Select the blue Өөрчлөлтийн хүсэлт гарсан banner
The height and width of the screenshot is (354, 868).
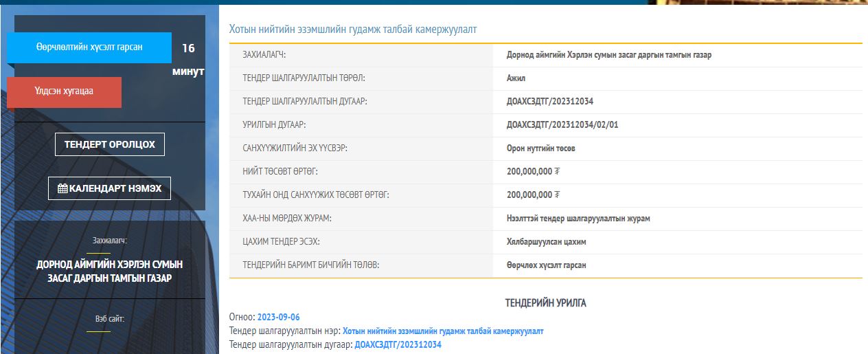click(x=89, y=47)
